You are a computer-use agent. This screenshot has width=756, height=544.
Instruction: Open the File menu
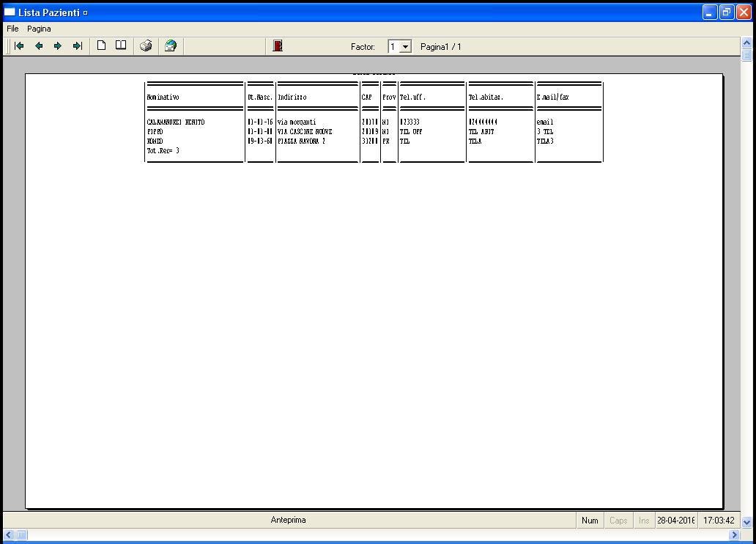12,29
